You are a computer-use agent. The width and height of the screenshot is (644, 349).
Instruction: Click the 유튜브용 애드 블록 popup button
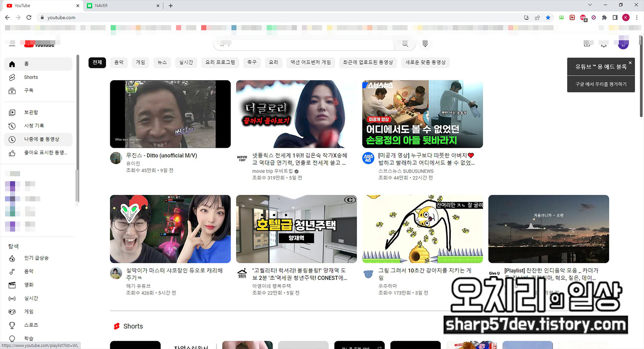pyautogui.click(x=601, y=67)
